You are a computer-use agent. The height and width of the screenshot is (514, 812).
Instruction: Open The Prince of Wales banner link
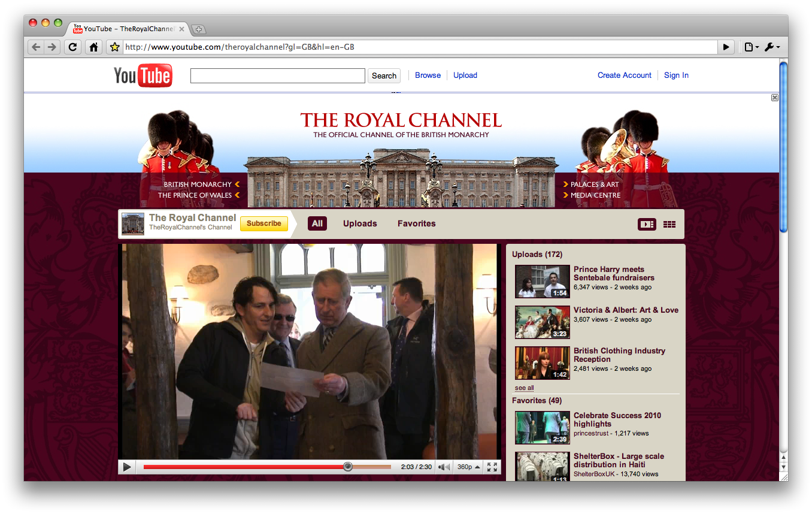coord(199,195)
